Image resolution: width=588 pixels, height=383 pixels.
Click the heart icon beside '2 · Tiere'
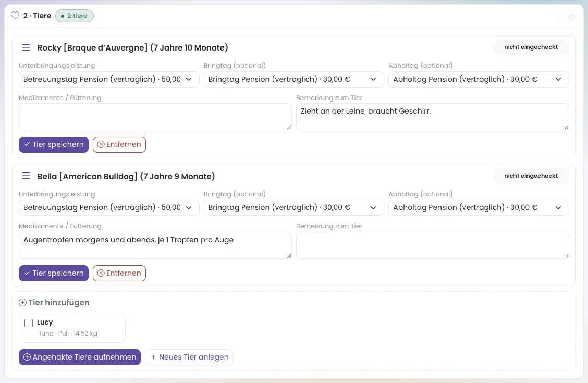15,15
